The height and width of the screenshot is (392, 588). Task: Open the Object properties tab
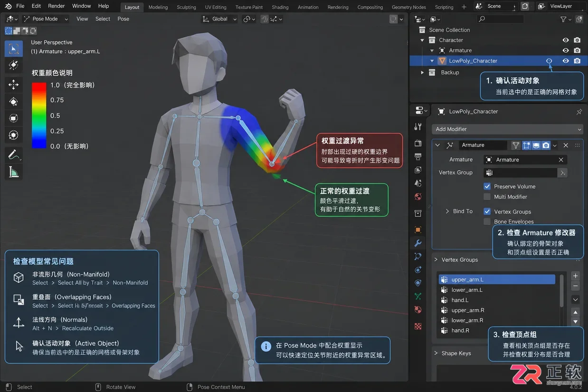coord(418,229)
